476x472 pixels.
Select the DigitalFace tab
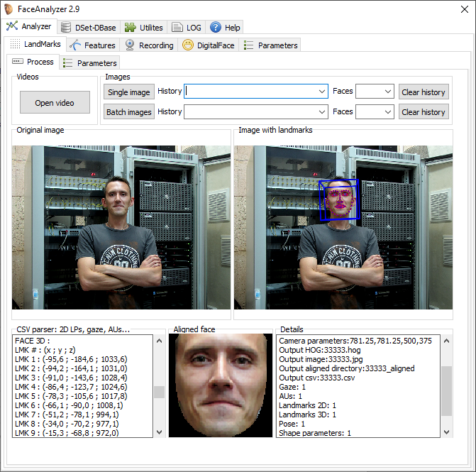pos(209,45)
